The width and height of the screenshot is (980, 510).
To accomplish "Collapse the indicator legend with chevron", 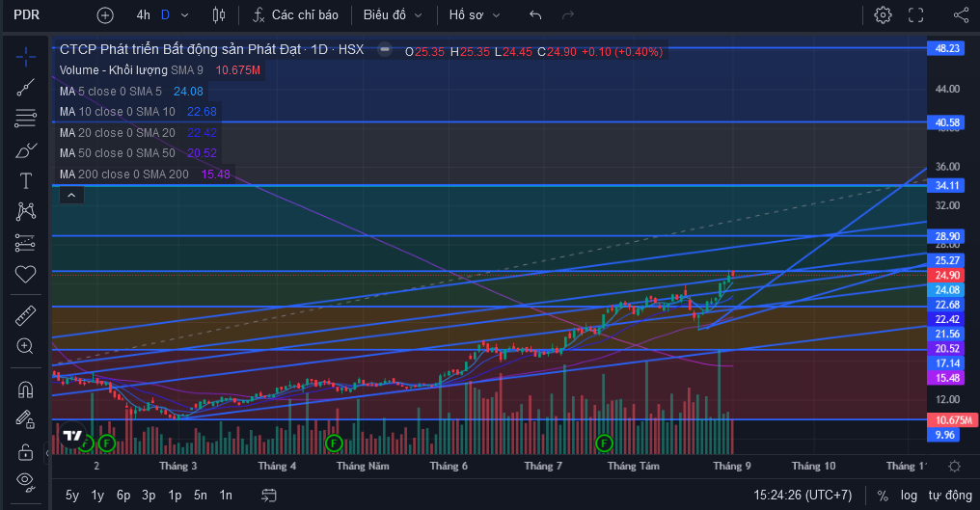I will pyautogui.click(x=71, y=196).
